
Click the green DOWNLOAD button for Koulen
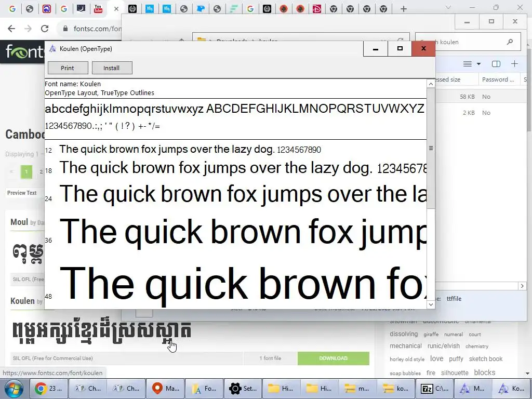pyautogui.click(x=333, y=358)
